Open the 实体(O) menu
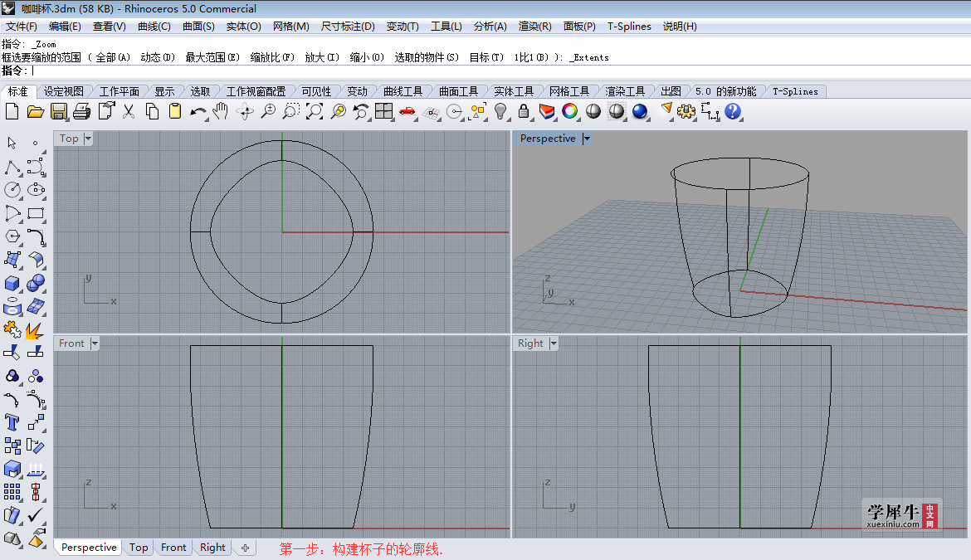Screen dimensions: 971x560 tap(243, 26)
